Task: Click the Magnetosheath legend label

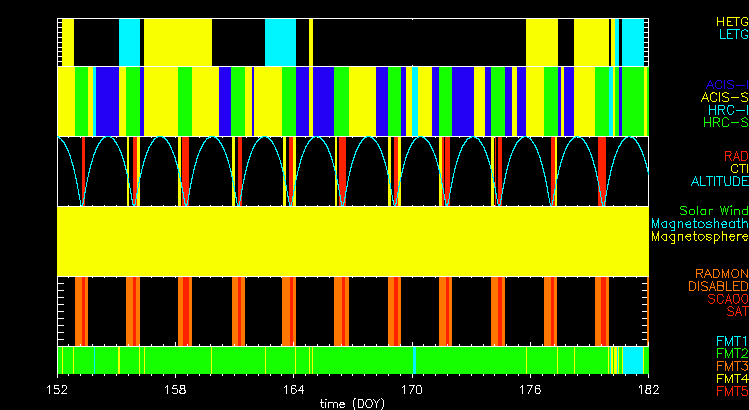Action: (699, 225)
